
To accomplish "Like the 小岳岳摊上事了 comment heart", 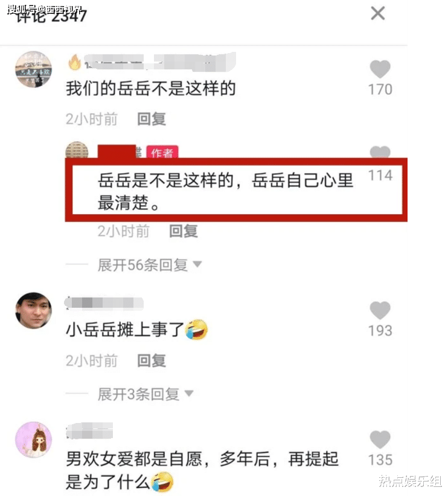I will click(x=380, y=310).
